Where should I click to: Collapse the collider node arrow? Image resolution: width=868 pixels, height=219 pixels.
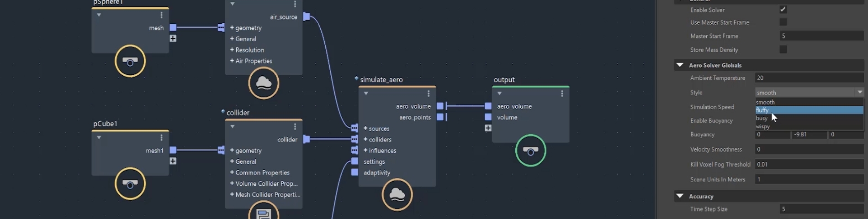(232, 126)
